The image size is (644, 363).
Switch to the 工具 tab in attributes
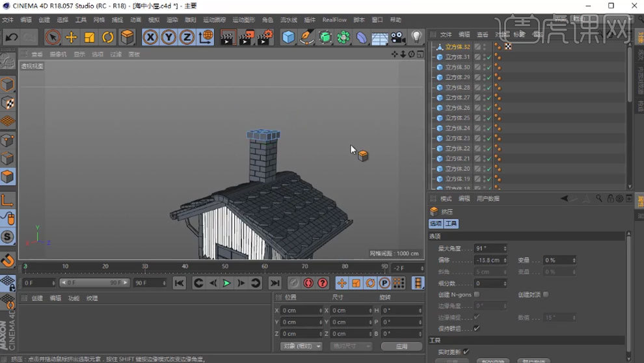point(451,223)
